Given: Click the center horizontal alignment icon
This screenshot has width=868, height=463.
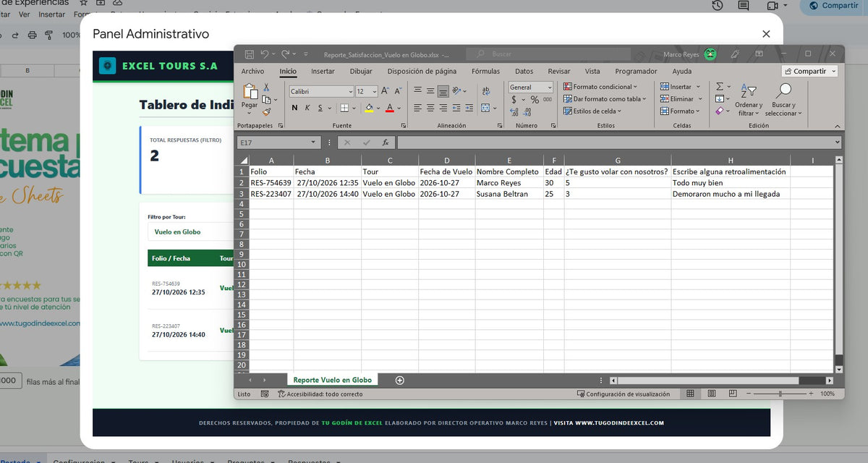Looking at the screenshot, I should pos(431,108).
